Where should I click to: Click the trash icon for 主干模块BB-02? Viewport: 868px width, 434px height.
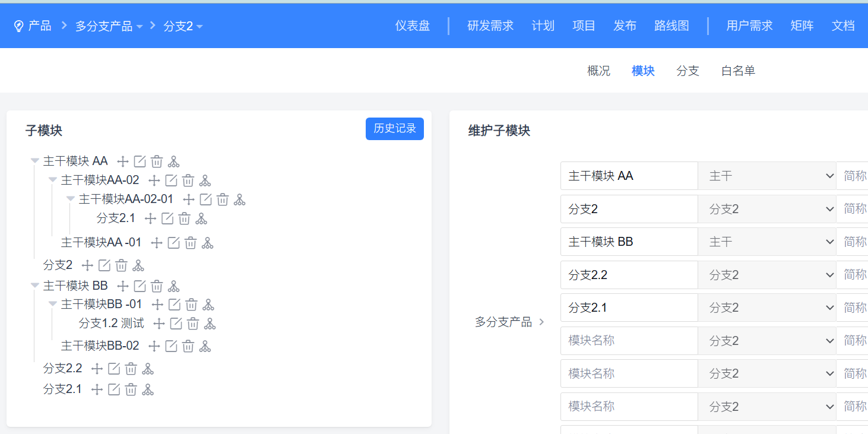tap(188, 346)
